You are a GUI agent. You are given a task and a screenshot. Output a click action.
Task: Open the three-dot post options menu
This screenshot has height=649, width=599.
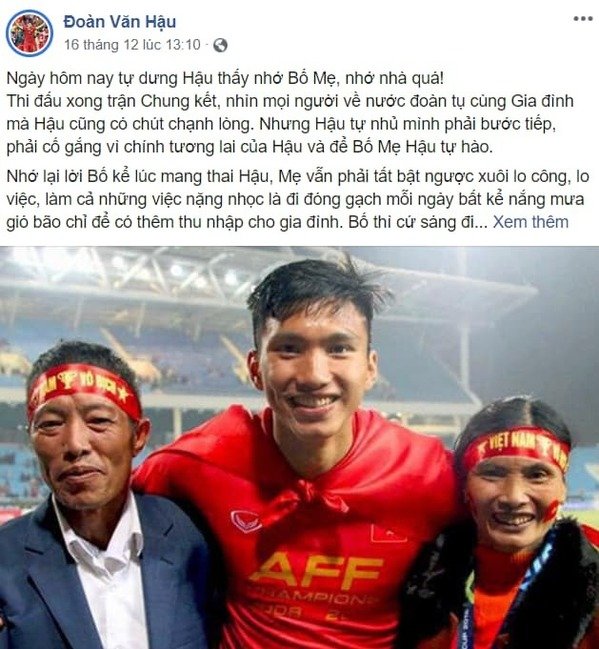(x=583, y=19)
